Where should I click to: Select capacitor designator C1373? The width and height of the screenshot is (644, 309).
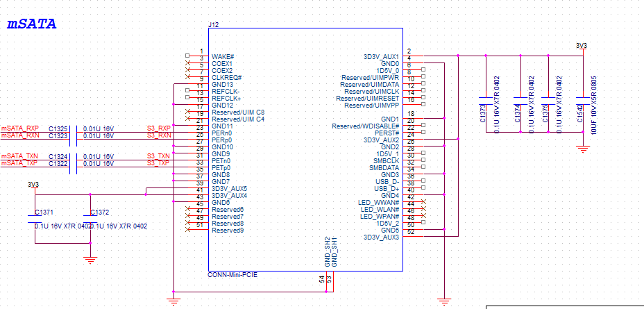(483, 113)
